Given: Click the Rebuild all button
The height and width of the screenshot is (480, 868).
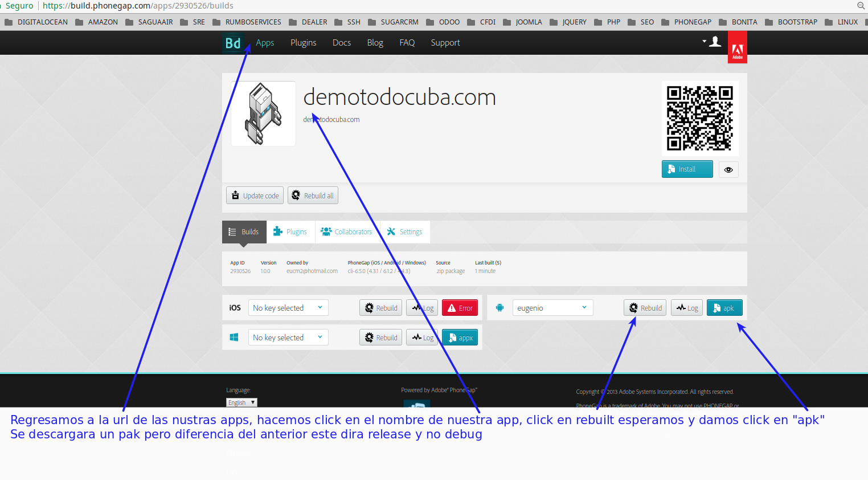Looking at the screenshot, I should click(x=313, y=196).
